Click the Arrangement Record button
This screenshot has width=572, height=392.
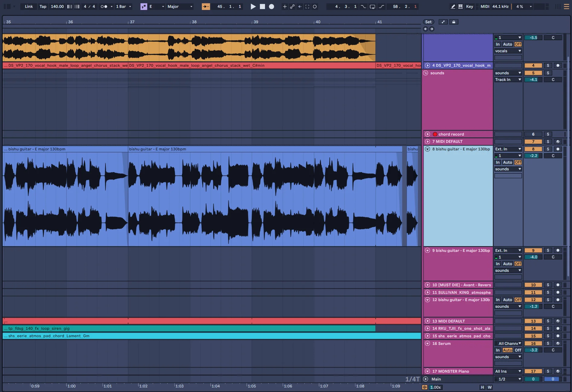271,7
